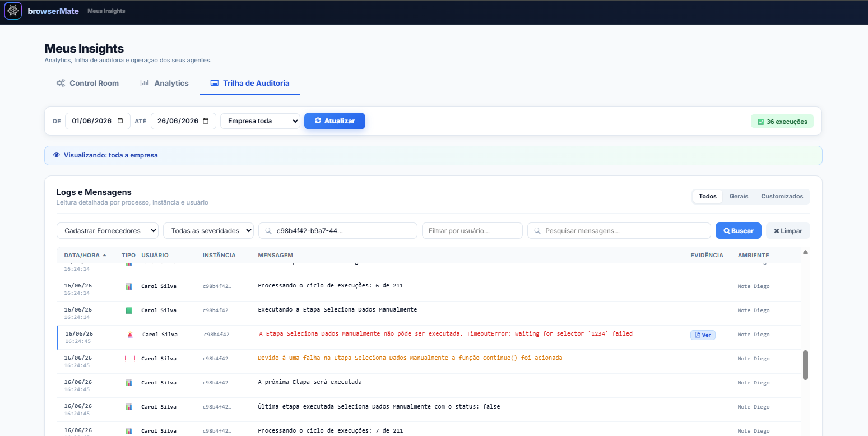Viewport: 868px width, 436px height.
Task: Click the red siren icon on the TimeoutError row
Action: (130, 335)
